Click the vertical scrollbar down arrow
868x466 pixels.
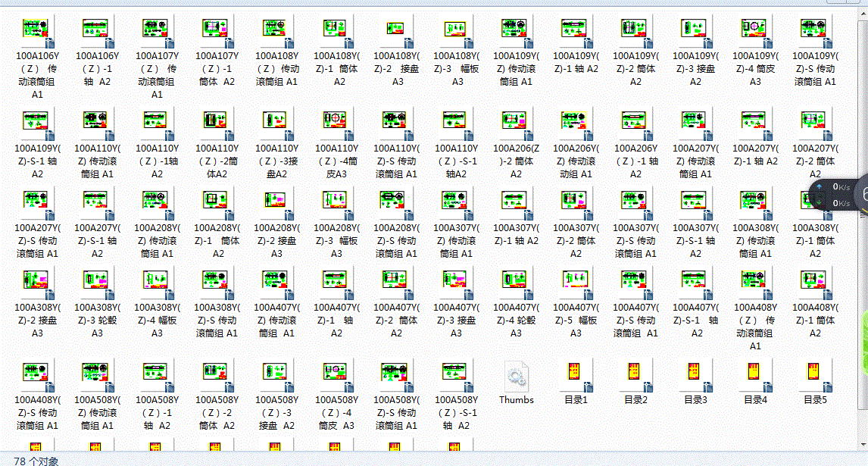863,444
